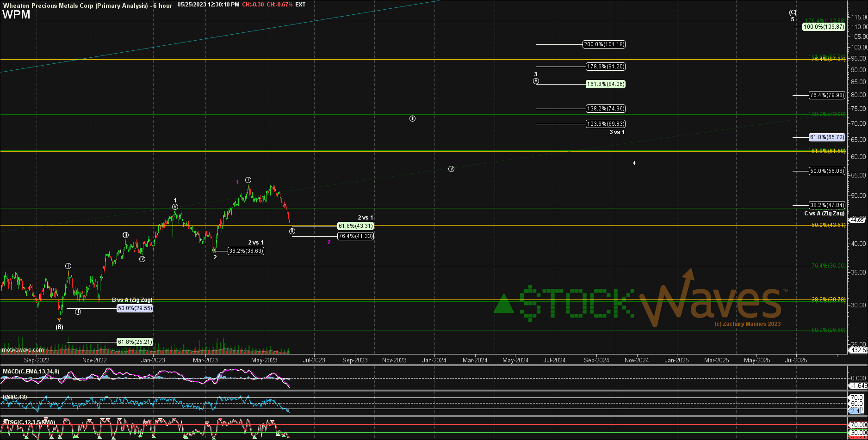
Task: Select the '138.2%(74.96)' Fibonacci label
Action: [606, 109]
